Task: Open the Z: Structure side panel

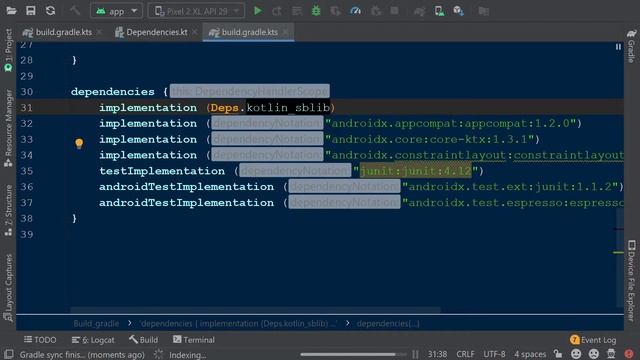Action: 8,210
